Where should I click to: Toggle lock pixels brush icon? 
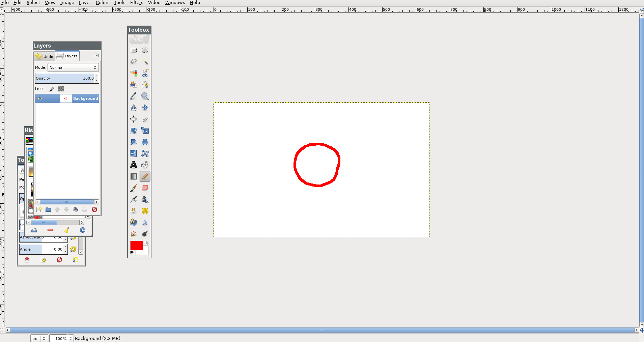click(52, 89)
